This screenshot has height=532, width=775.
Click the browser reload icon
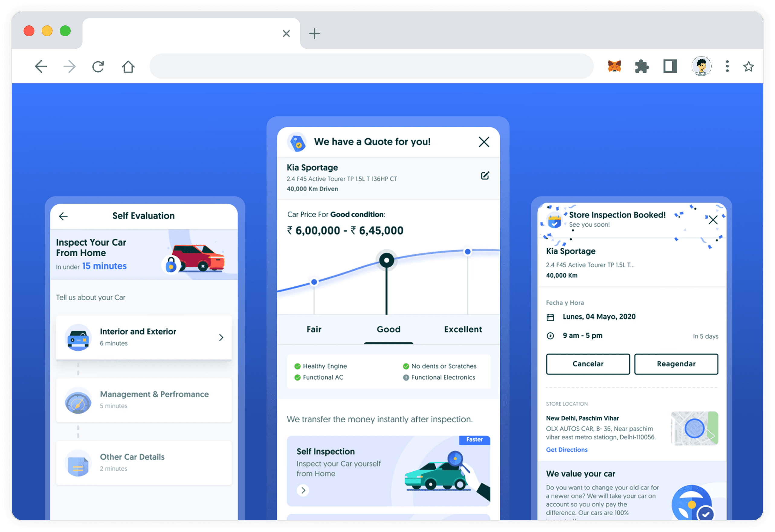(x=98, y=67)
